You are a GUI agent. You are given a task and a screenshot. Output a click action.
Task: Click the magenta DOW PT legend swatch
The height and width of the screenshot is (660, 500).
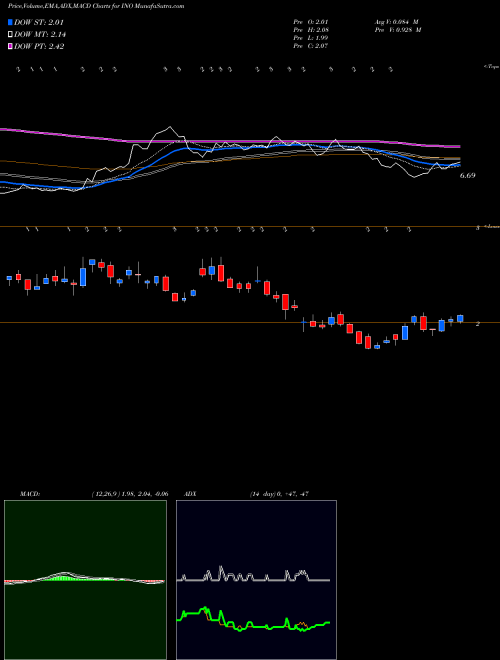click(x=11, y=46)
